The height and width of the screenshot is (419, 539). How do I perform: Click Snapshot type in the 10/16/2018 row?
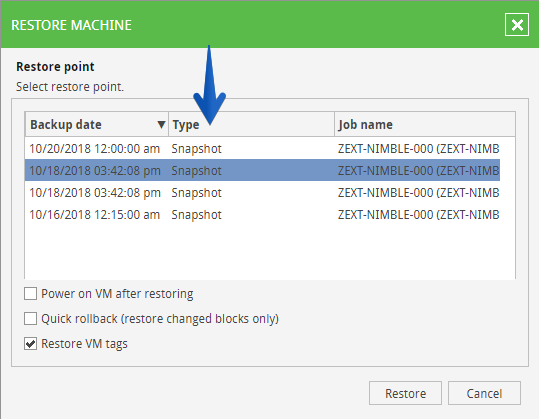pyautogui.click(x=197, y=215)
